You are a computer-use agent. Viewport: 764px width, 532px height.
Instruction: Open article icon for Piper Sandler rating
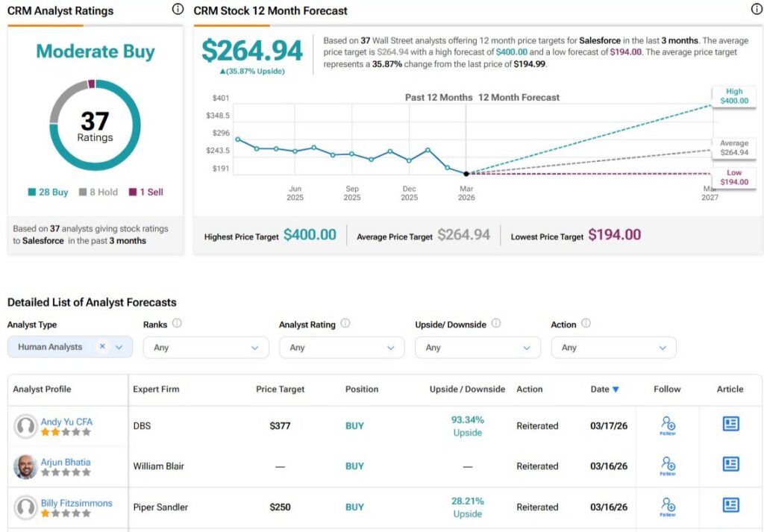[730, 505]
